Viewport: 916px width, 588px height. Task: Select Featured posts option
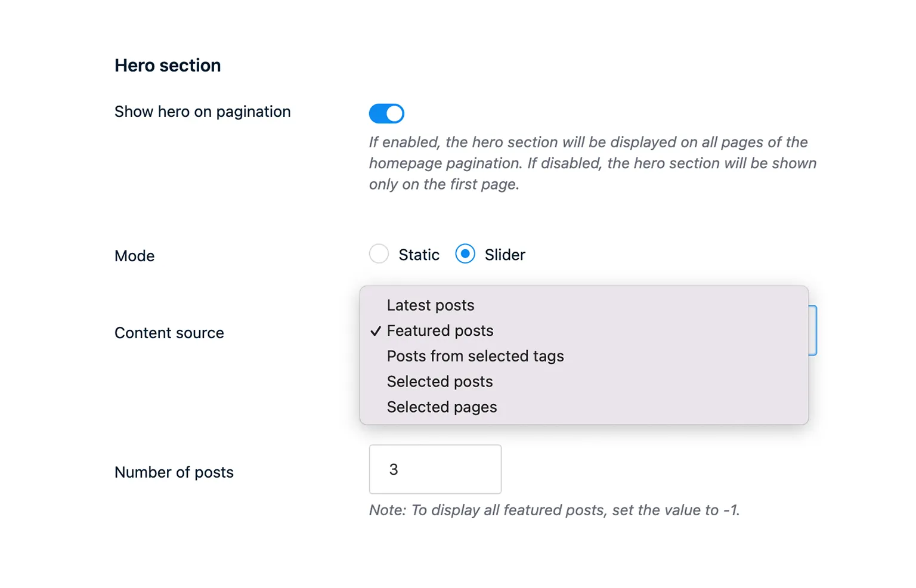click(440, 331)
